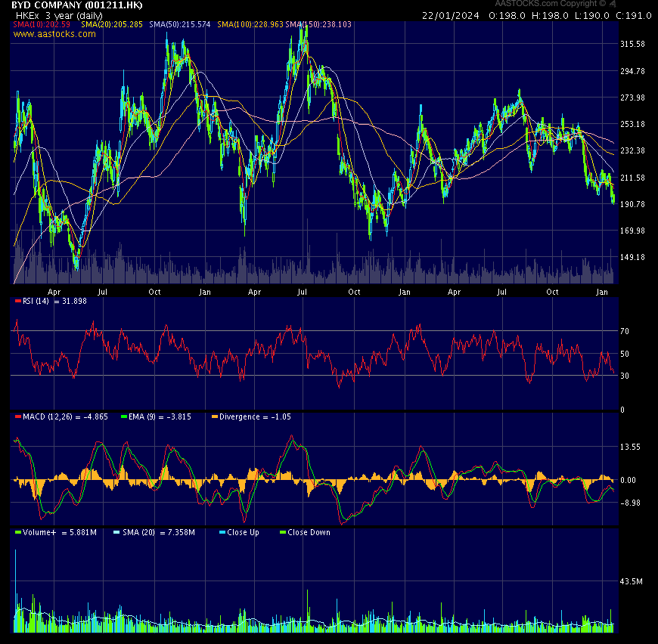The image size is (658, 644).
Task: Click the close price C:191.0
Action: (x=634, y=16)
